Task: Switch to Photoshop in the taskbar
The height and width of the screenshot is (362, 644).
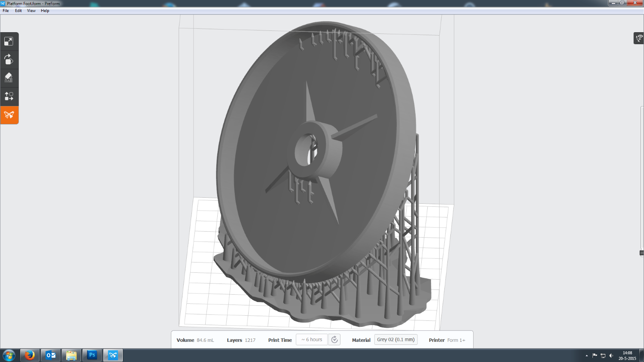Action: pos(92,355)
